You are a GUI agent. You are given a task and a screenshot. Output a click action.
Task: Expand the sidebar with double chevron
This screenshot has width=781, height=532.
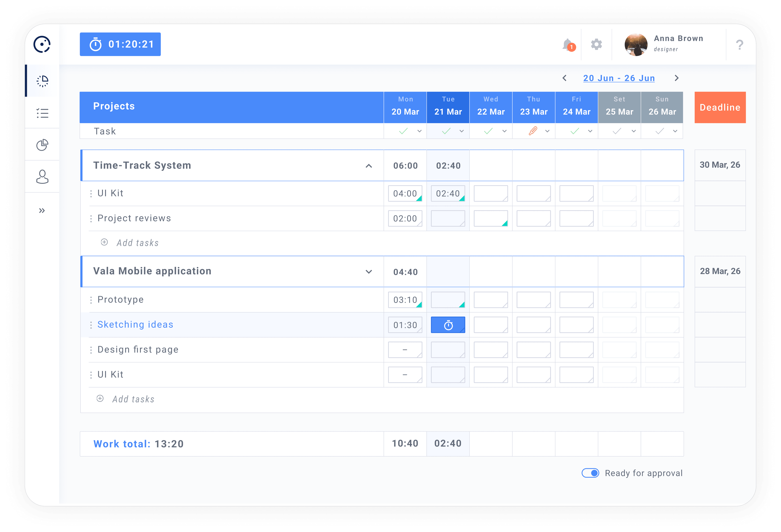coord(42,210)
